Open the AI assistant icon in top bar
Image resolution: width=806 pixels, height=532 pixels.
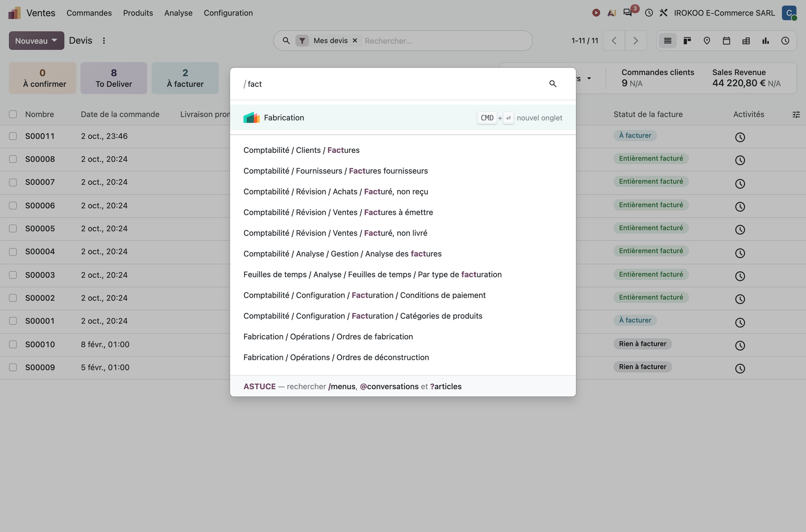[612, 13]
